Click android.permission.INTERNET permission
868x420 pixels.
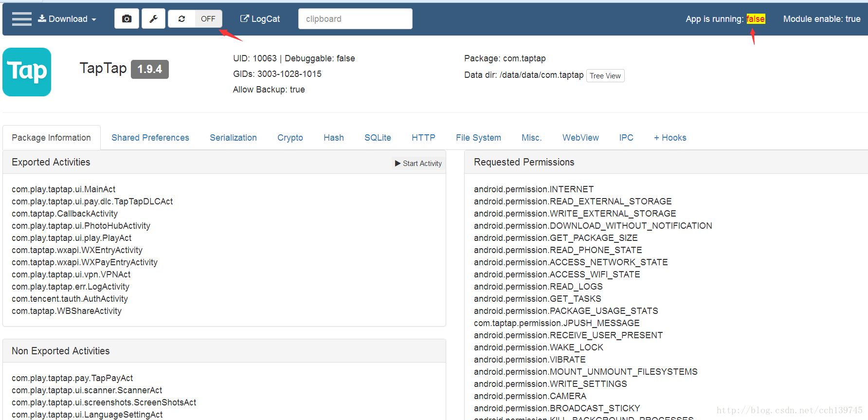534,189
